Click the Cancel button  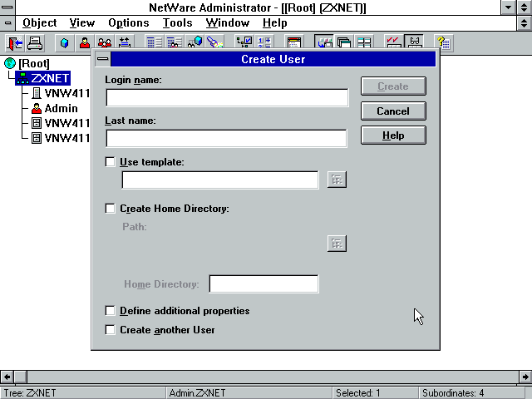click(x=393, y=111)
